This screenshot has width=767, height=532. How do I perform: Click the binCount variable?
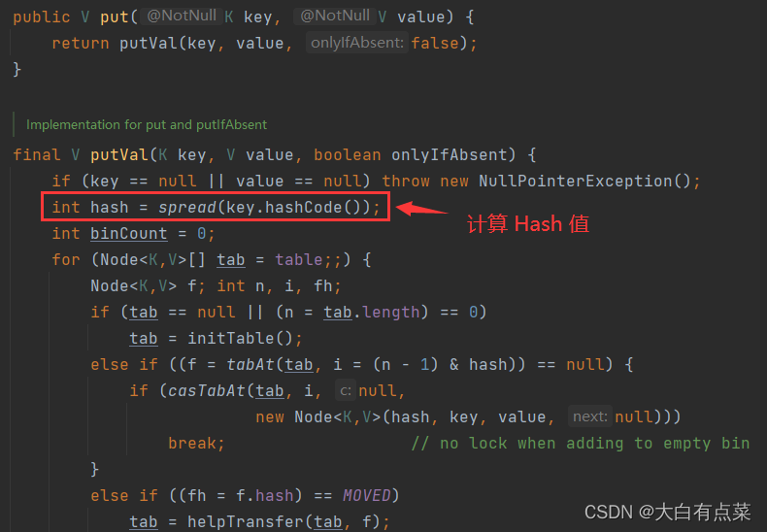click(129, 234)
